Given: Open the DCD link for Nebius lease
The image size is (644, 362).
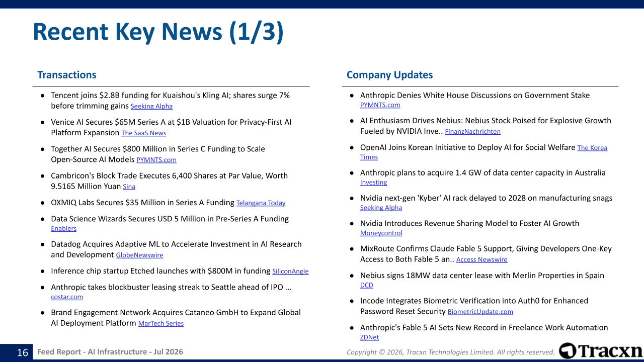Looking at the screenshot, I should click(x=367, y=285).
